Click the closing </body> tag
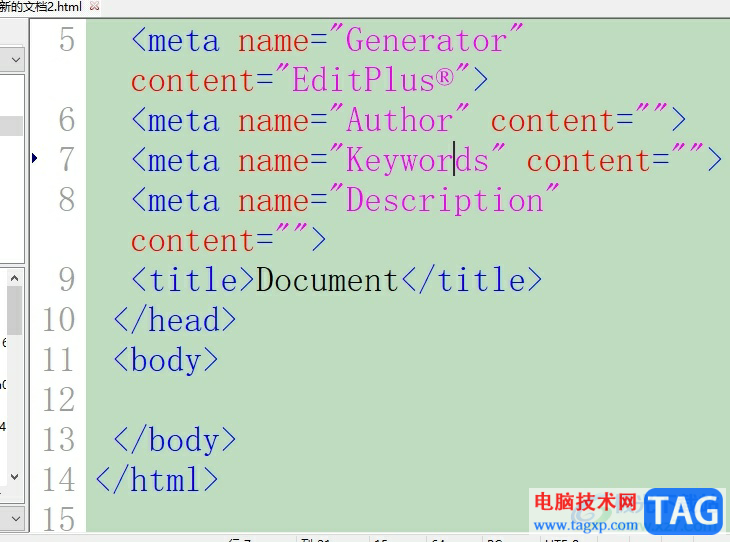The image size is (730, 542). point(175,440)
